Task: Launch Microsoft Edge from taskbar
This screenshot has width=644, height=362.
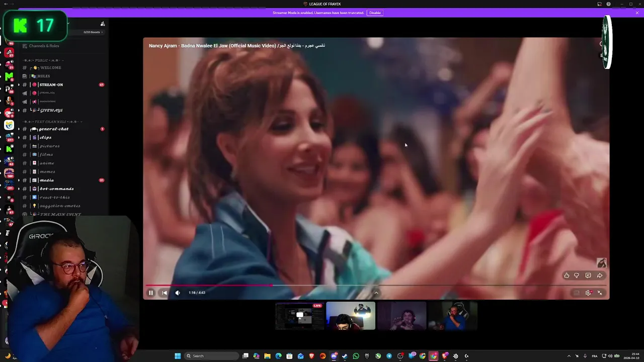Action: (x=278, y=356)
